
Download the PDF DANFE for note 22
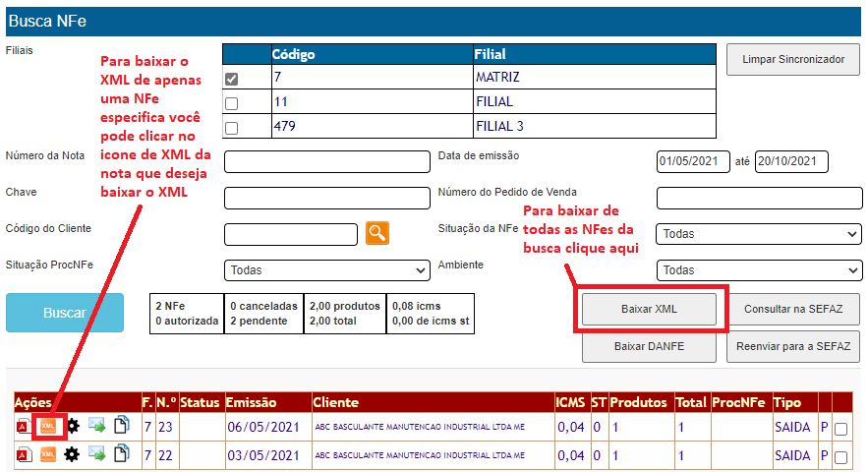click(24, 455)
